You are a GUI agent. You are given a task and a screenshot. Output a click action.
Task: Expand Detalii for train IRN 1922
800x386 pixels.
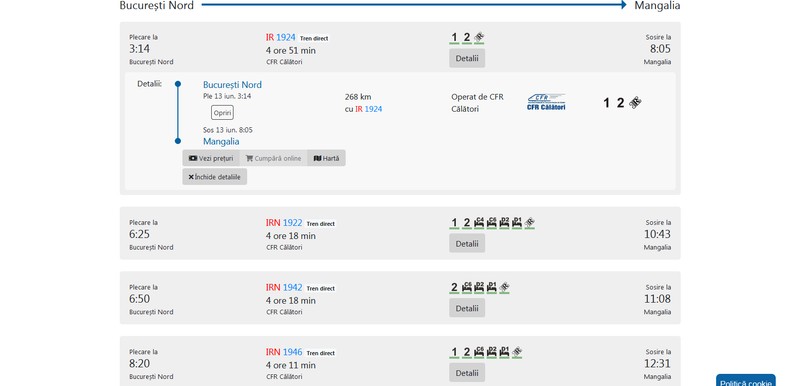point(467,243)
